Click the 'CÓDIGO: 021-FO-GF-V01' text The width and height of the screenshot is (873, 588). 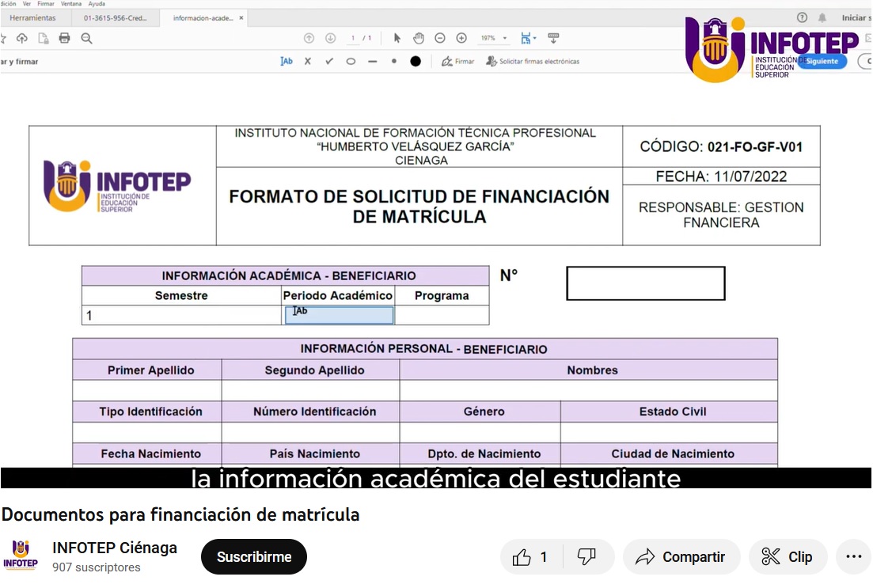pos(721,147)
